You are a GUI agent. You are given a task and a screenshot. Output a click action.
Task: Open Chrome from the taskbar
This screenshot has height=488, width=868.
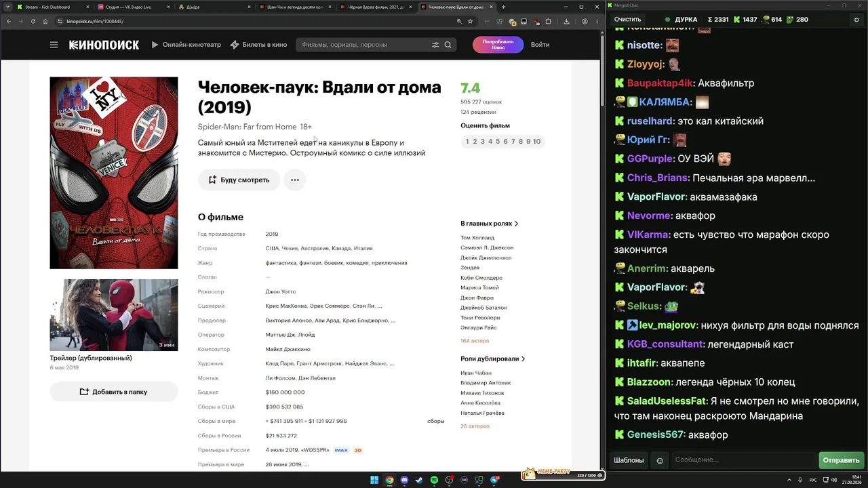pyautogui.click(x=389, y=480)
